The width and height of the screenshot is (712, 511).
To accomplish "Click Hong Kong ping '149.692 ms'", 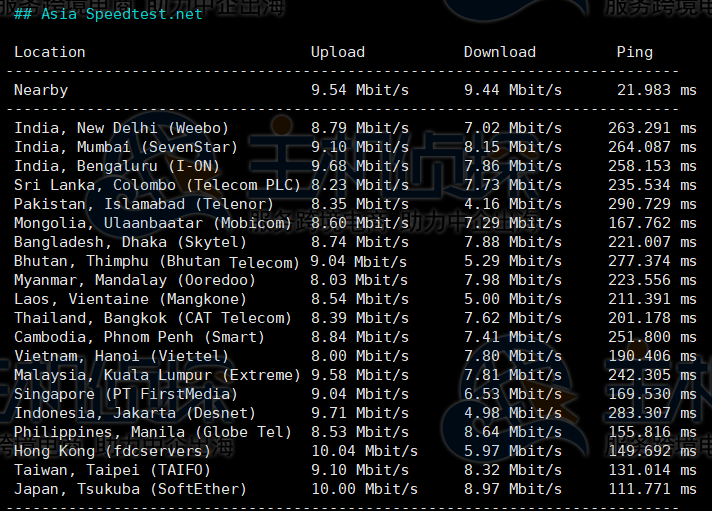I will click(653, 453).
